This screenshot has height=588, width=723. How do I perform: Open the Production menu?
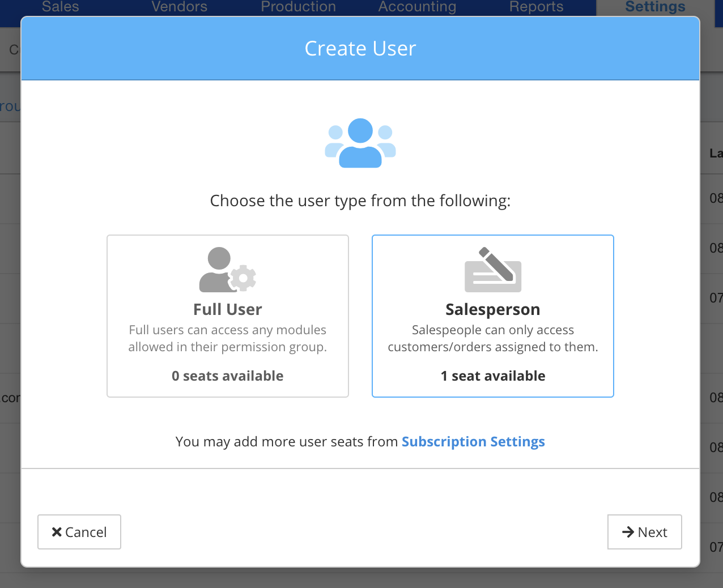(x=299, y=7)
